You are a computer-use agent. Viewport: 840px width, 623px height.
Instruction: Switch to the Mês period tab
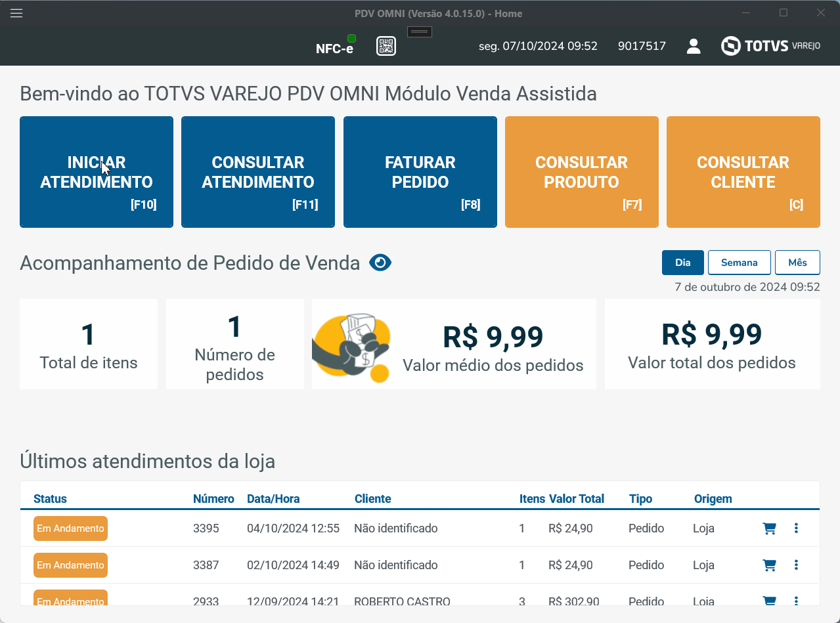tap(797, 263)
